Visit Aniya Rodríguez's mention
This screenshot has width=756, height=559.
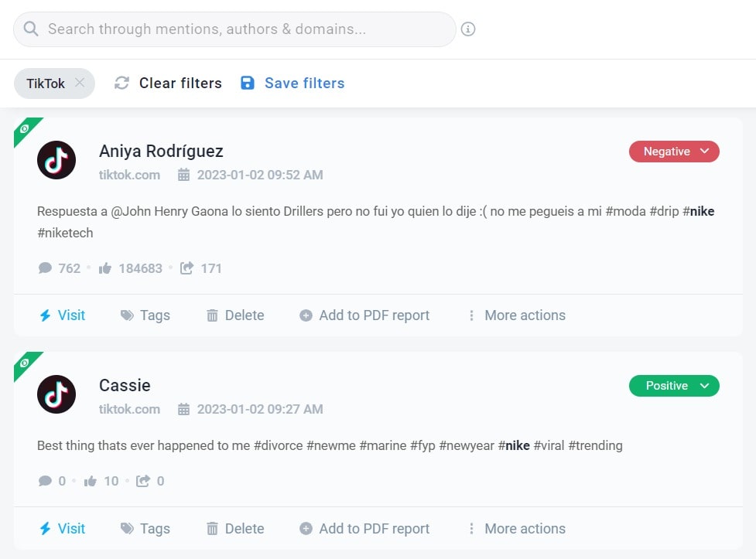coord(63,315)
